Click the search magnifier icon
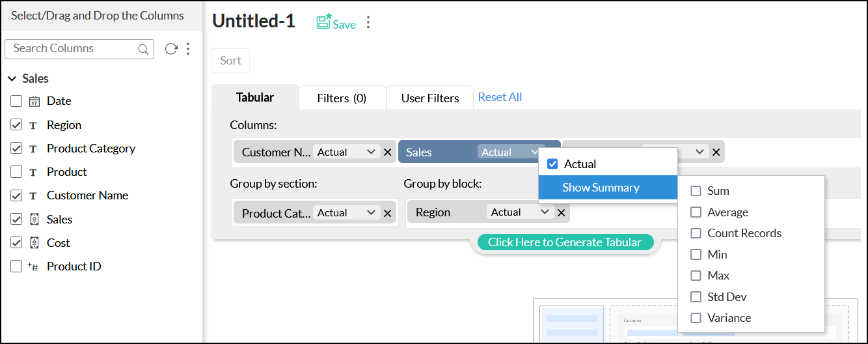Viewport: 868px width, 344px height. coord(143,49)
